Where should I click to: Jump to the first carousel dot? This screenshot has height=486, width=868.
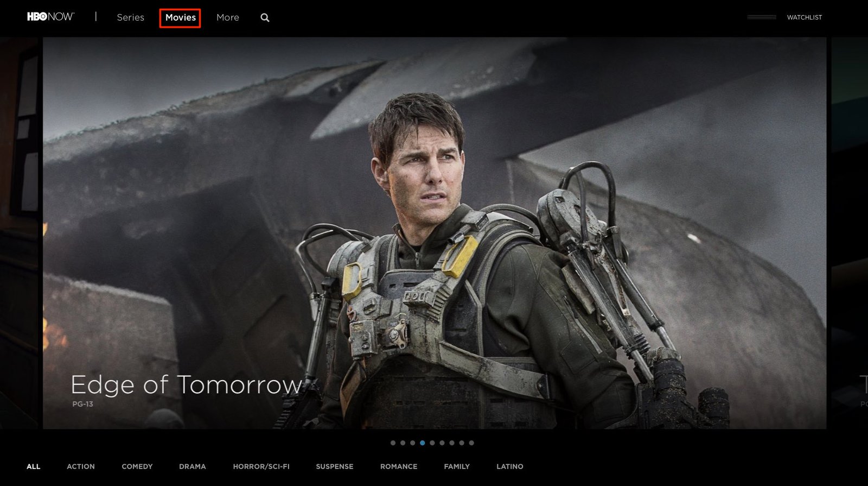pos(393,443)
